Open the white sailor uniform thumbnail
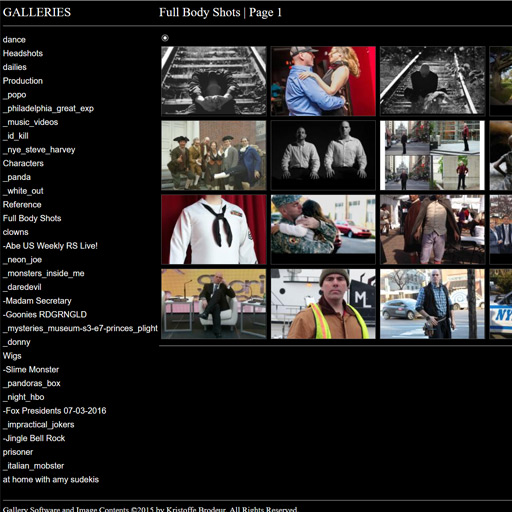Image resolution: width=512 pixels, height=512 pixels. (214, 230)
